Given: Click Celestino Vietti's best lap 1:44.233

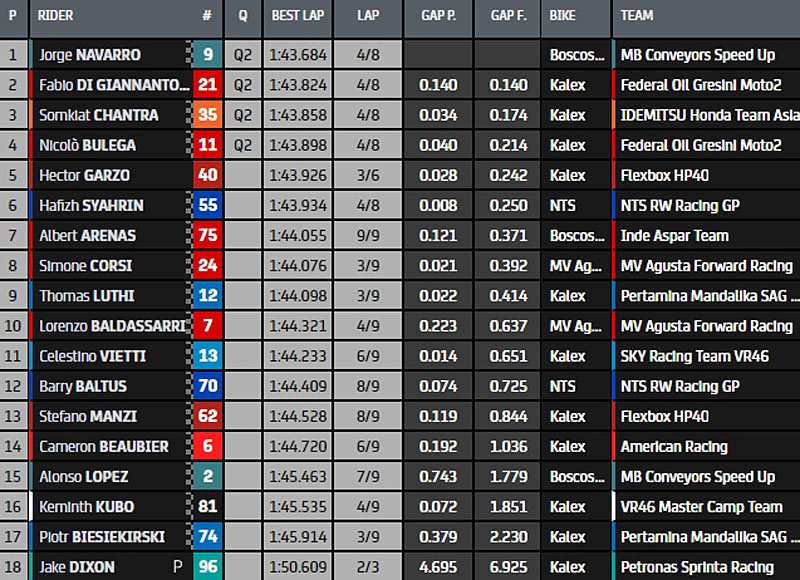Looking at the screenshot, I should tap(298, 356).
